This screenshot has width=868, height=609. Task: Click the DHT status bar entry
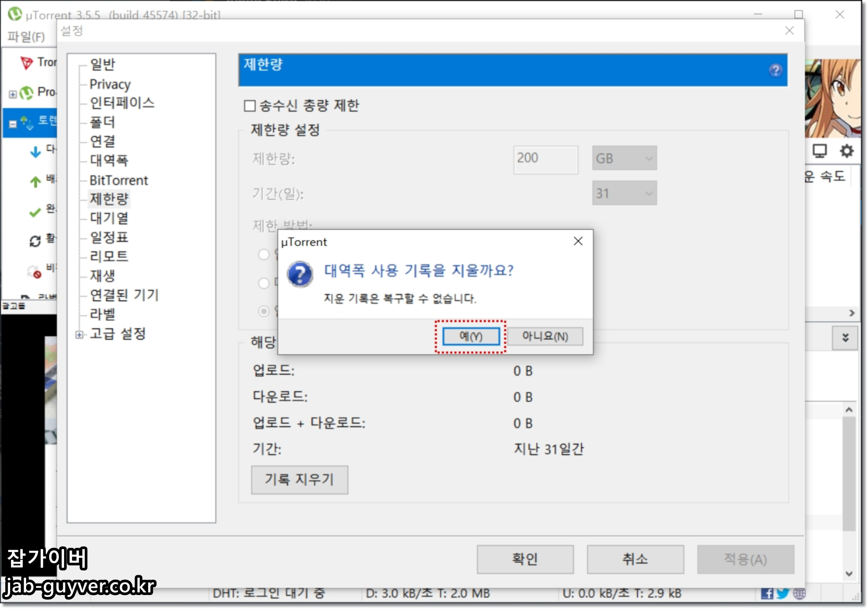pyautogui.click(x=269, y=594)
